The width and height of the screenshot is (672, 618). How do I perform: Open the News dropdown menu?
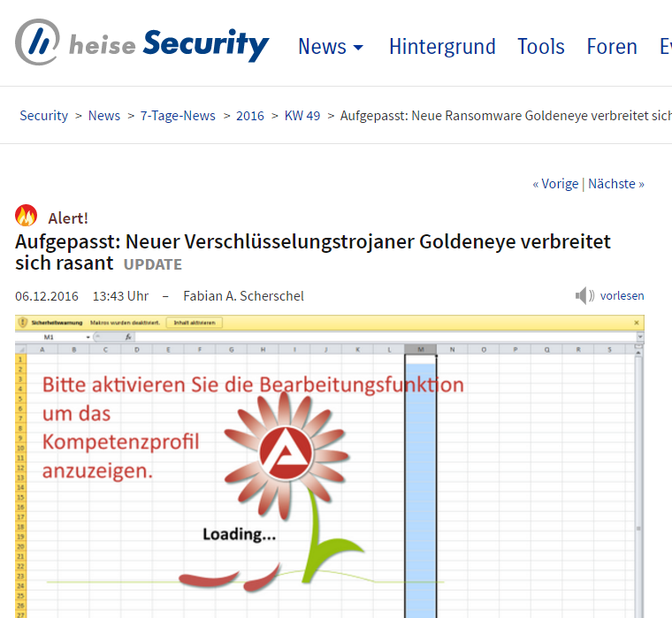click(x=330, y=47)
